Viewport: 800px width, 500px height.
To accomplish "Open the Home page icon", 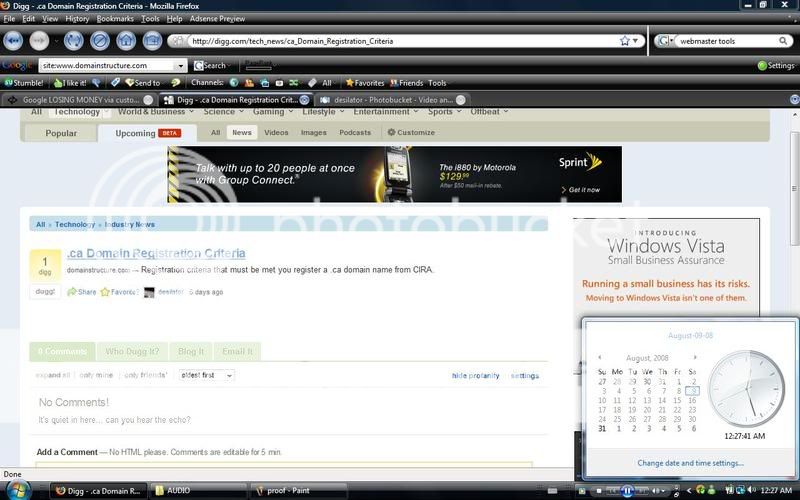I will click(126, 41).
